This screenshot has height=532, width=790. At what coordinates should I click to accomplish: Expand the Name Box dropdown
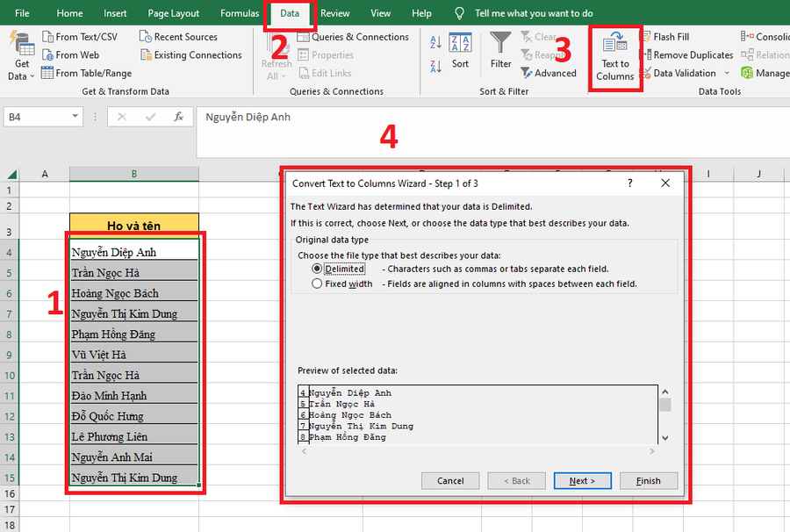[x=75, y=117]
